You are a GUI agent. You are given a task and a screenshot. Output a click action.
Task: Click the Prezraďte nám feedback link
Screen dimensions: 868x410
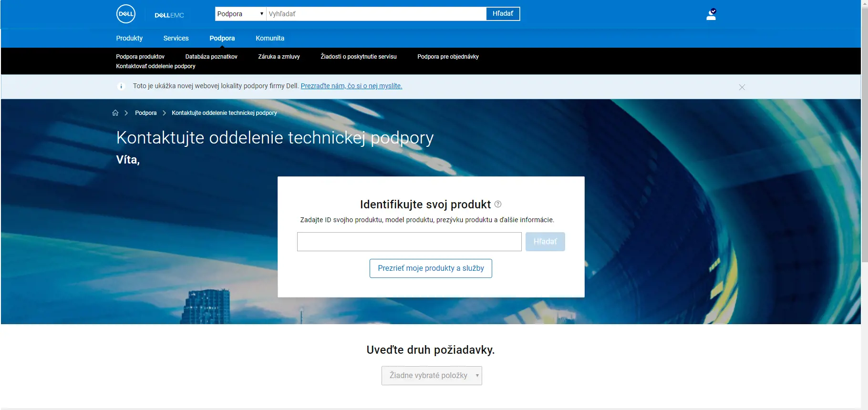(x=351, y=86)
